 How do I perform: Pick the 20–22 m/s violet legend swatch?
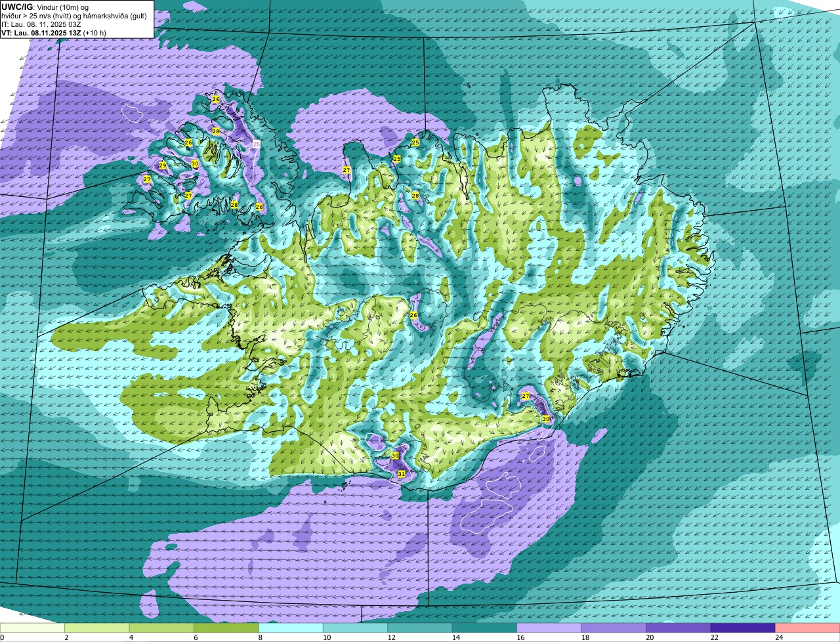click(x=679, y=628)
